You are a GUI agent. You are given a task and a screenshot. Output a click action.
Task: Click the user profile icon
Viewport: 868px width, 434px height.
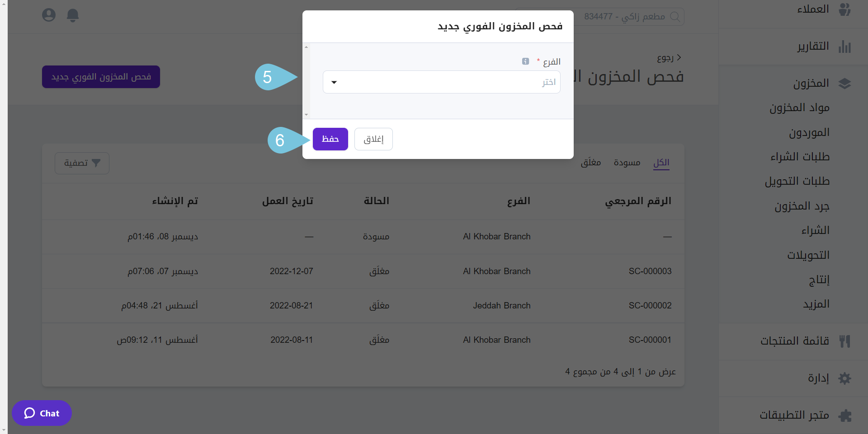click(x=49, y=15)
